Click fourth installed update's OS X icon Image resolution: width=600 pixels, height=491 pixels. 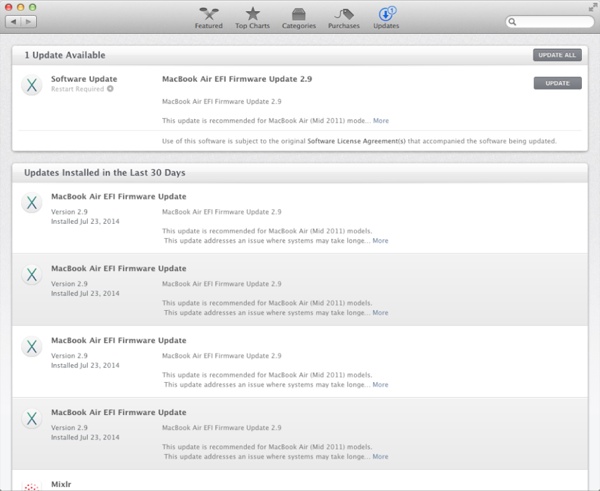(x=32, y=418)
